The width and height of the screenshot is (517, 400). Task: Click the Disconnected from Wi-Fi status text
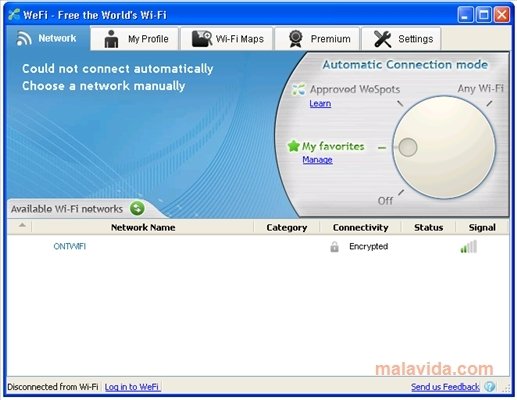tap(53, 387)
